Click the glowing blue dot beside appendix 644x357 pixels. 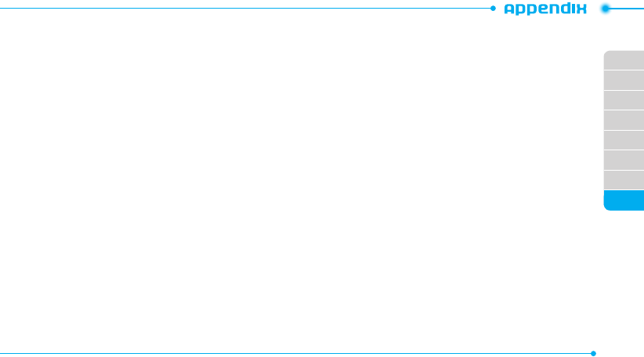click(x=606, y=9)
